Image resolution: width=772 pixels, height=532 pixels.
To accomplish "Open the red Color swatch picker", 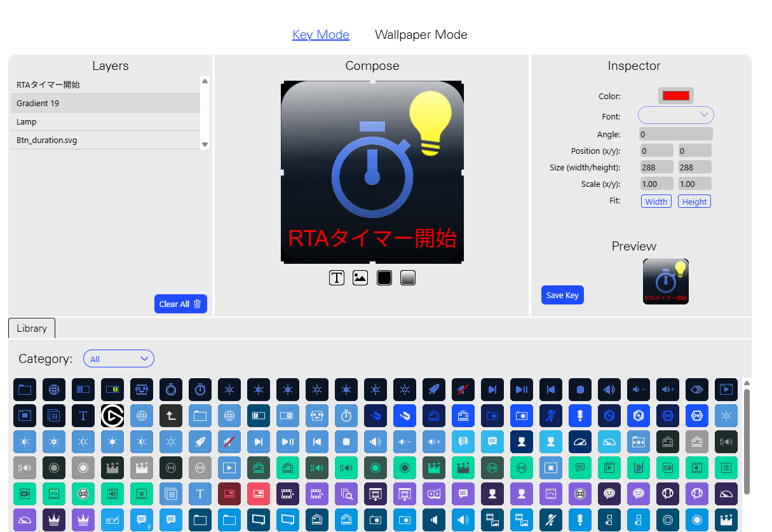I will [676, 95].
